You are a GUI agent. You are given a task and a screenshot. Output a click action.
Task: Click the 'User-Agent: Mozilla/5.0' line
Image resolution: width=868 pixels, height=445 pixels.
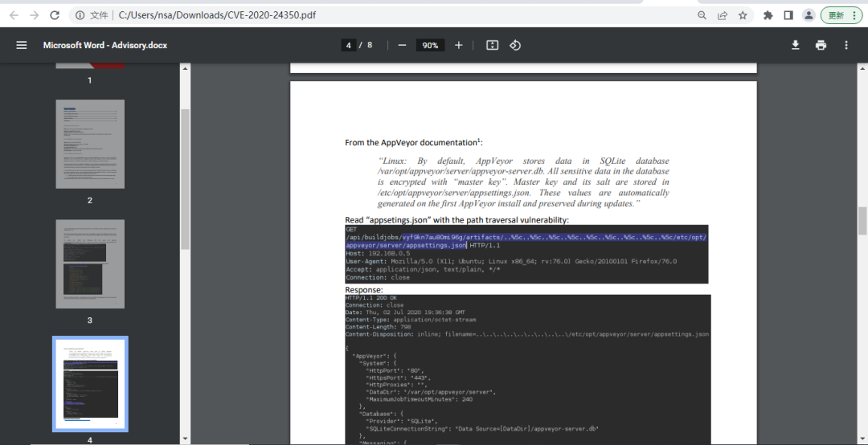(511, 261)
